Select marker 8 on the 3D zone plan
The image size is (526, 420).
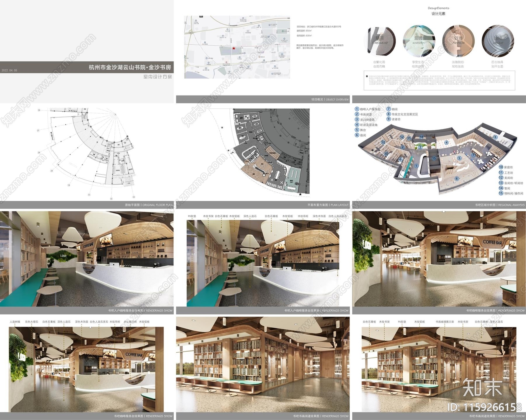click(495, 137)
